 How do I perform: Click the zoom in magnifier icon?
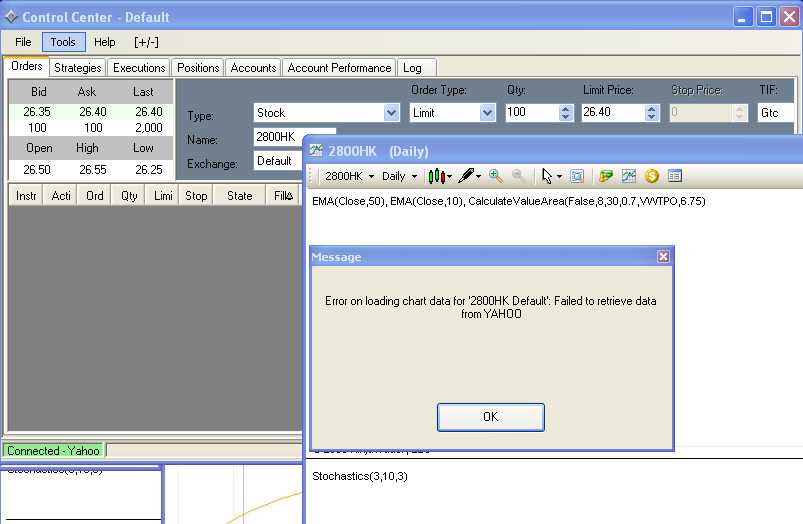pyautogui.click(x=495, y=176)
